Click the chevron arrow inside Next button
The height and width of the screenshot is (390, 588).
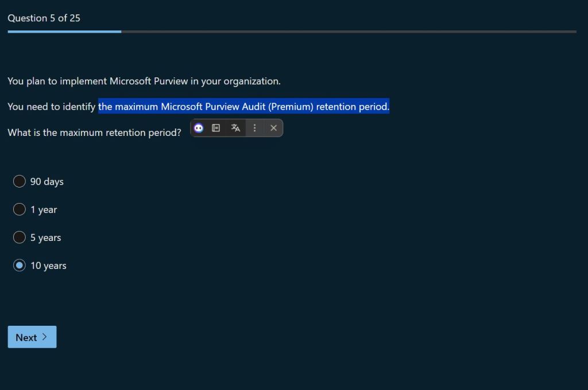pyautogui.click(x=45, y=337)
